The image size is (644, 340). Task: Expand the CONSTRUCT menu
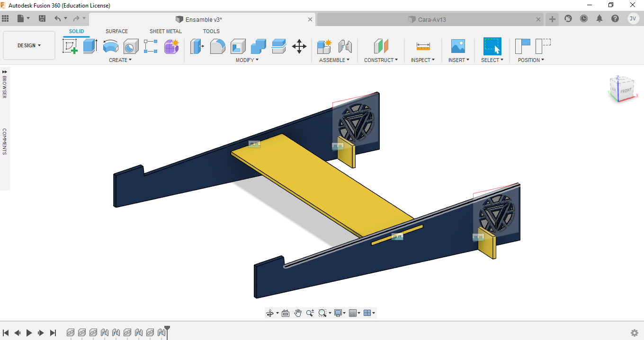(x=381, y=60)
